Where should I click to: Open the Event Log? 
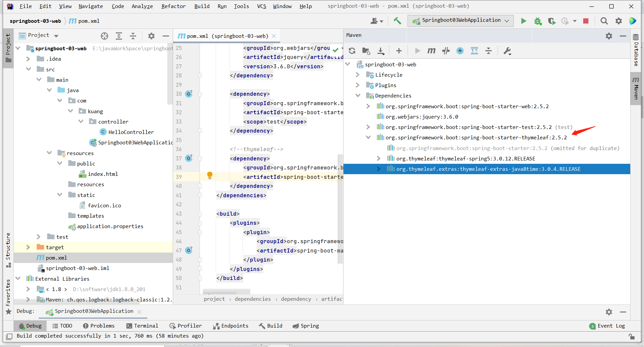point(607,326)
